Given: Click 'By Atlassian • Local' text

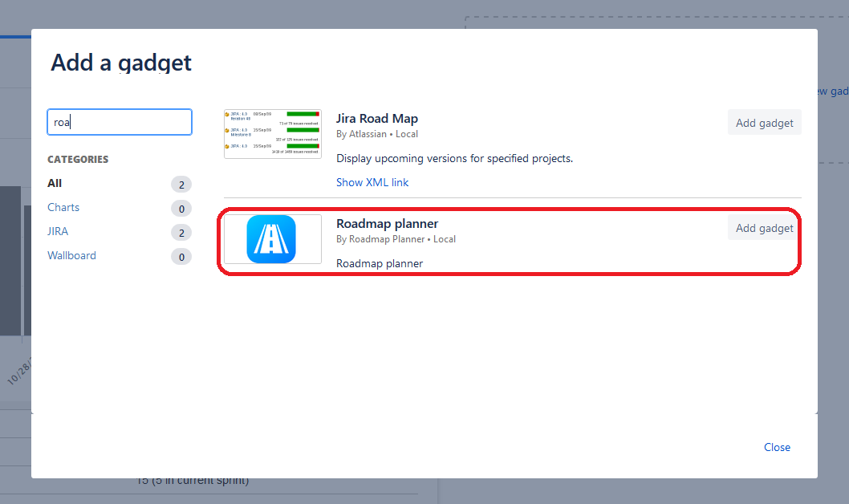Looking at the screenshot, I should (377, 134).
